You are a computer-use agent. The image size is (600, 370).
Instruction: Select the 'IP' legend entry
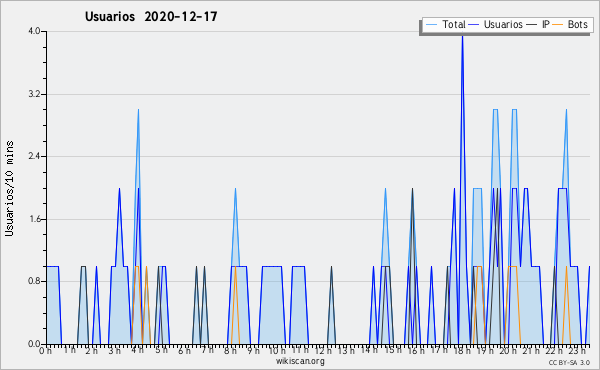(538, 25)
